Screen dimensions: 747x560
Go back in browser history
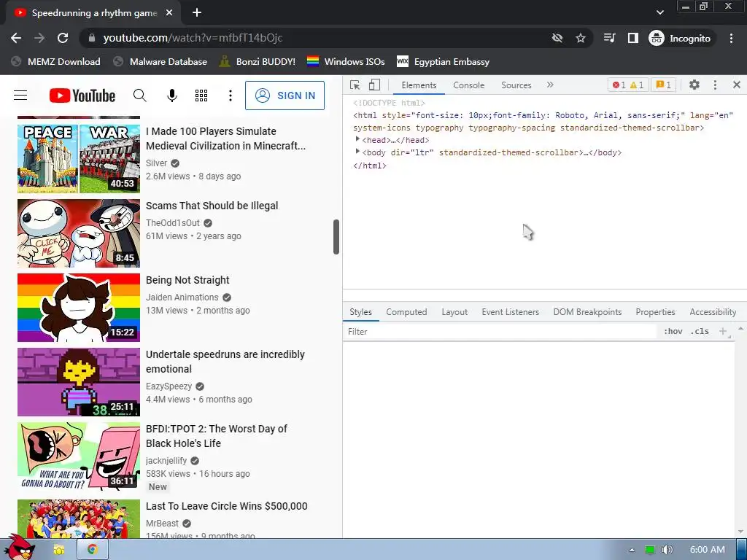(x=16, y=38)
